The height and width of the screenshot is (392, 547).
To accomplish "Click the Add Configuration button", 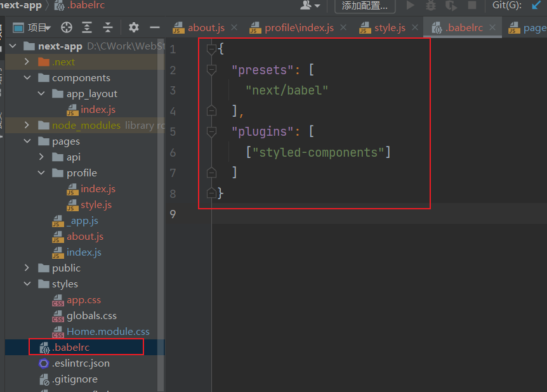I will coord(364,6).
